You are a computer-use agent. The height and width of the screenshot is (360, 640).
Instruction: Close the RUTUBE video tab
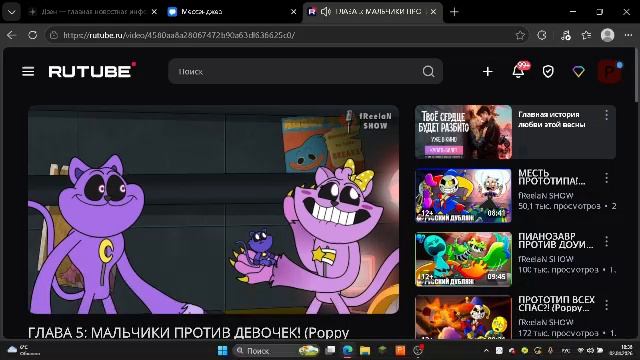click(433, 12)
